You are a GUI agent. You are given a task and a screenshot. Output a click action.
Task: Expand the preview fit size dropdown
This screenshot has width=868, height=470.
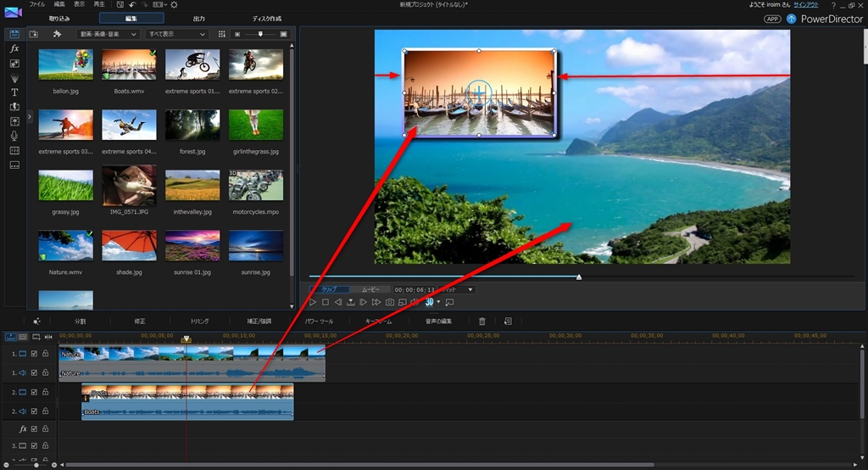pyautogui.click(x=457, y=289)
